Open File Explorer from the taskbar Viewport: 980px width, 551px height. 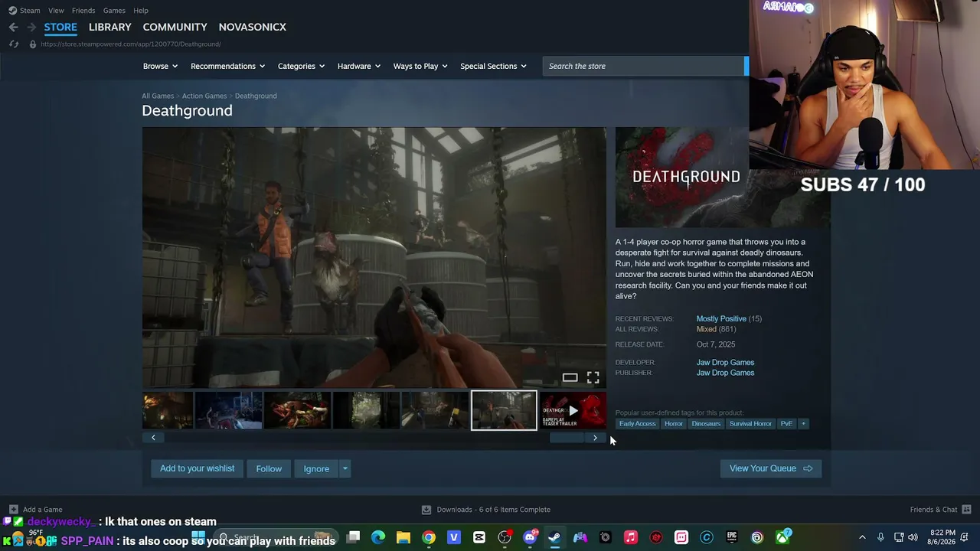pyautogui.click(x=403, y=537)
